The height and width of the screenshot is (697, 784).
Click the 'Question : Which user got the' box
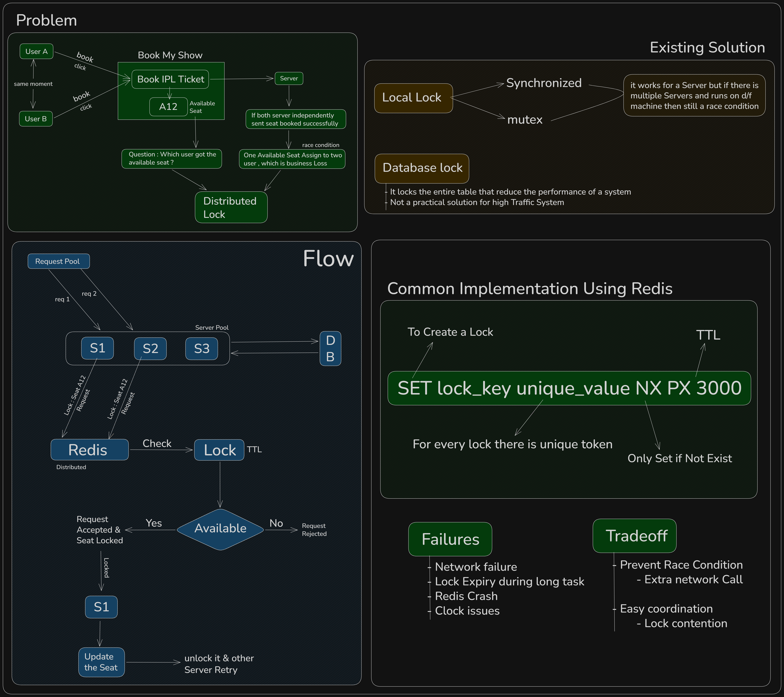(x=172, y=158)
